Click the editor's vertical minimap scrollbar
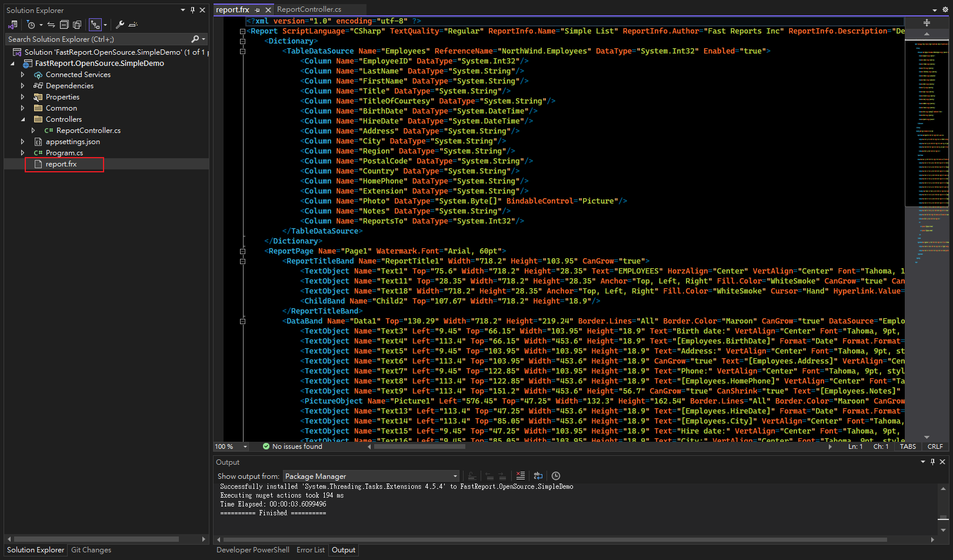This screenshot has height=560, width=953. [927, 235]
